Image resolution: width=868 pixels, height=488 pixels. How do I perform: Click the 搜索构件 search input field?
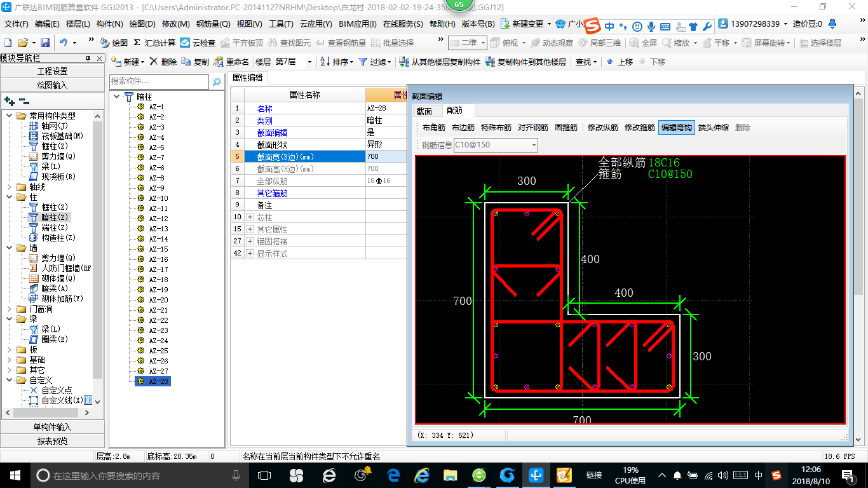(x=159, y=81)
